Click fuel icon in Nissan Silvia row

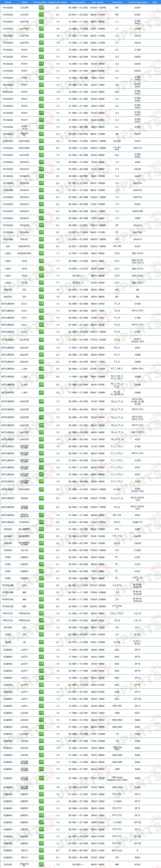pyautogui.click(x=41, y=550)
